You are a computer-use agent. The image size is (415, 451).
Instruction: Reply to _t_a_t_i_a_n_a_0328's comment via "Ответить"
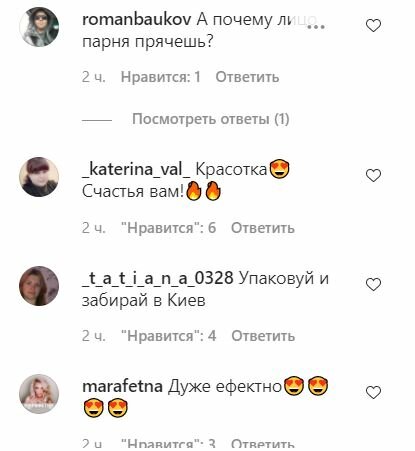(x=263, y=336)
